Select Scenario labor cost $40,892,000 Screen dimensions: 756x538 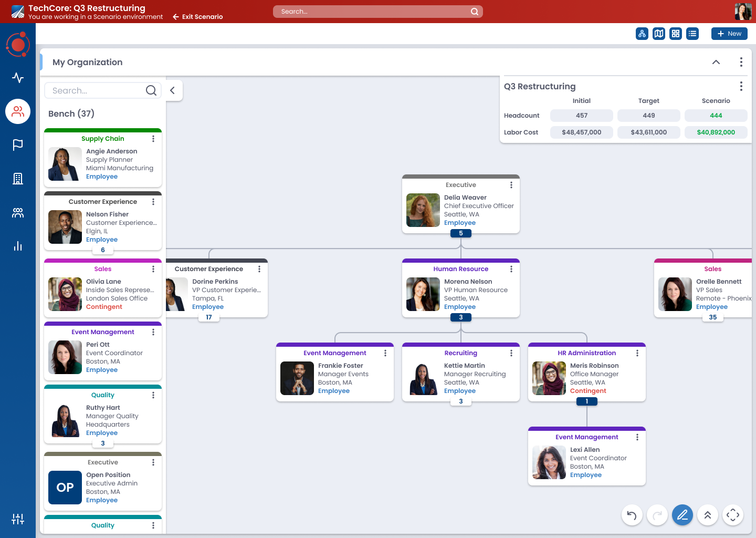tap(716, 132)
